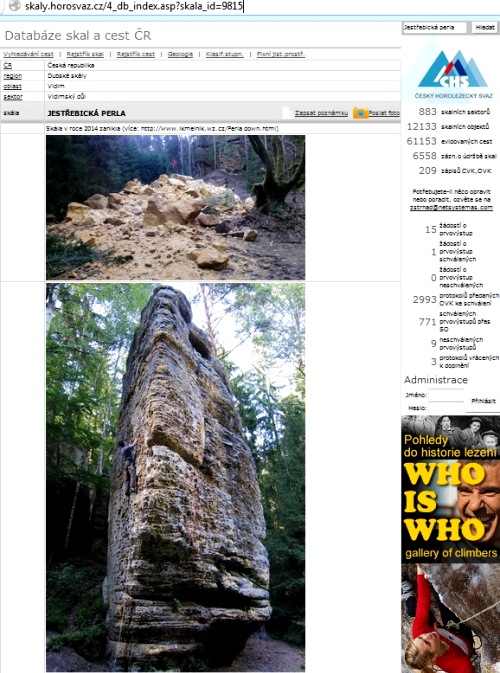Focus the search field containing Jestřebická perla

pyautogui.click(x=434, y=27)
